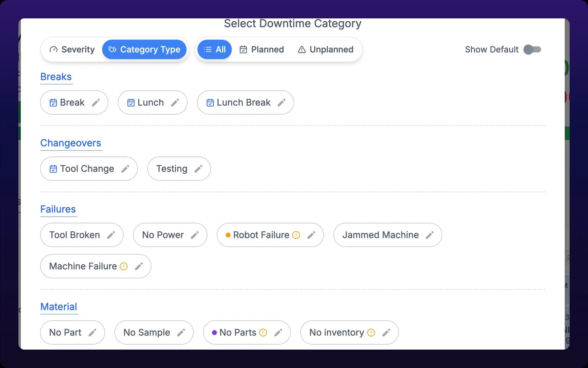The width and height of the screenshot is (588, 368).
Task: Open the Failures group heading
Action: pyautogui.click(x=58, y=209)
